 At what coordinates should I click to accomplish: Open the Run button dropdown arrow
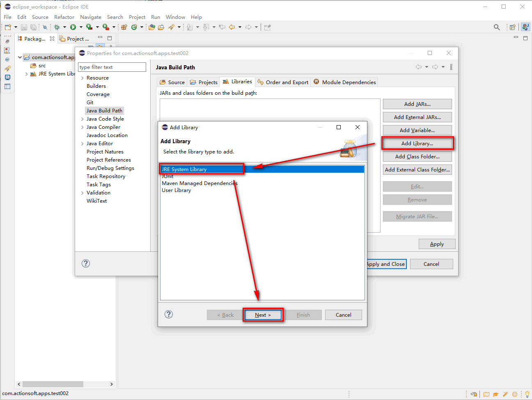[x=82, y=27]
